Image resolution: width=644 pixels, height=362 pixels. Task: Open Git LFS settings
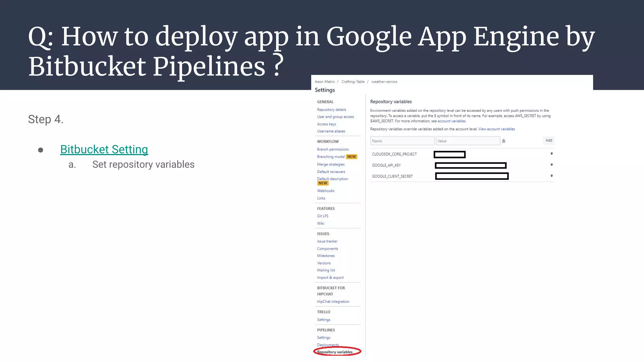tap(323, 216)
